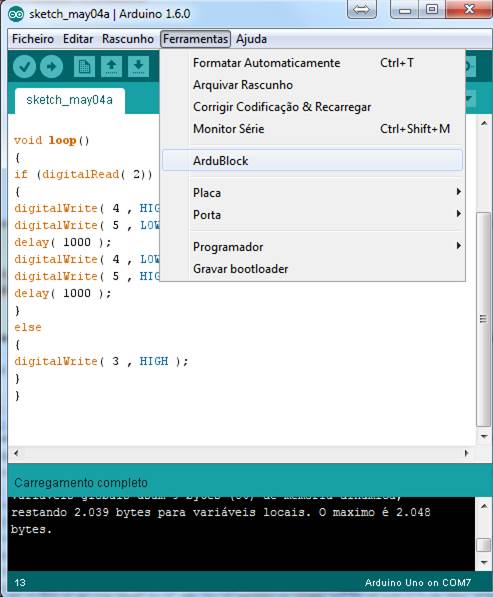
Task: Click the Open sketch up-arrow icon
Action: (111, 67)
